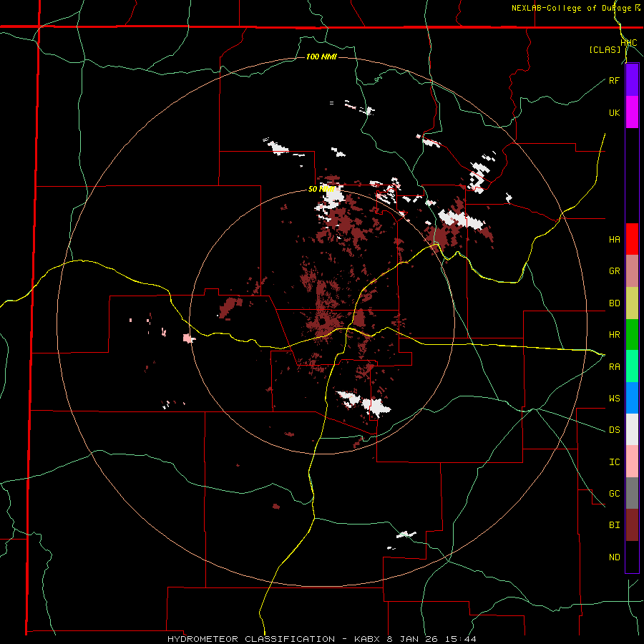
Task: Click the 'HA' legend label
Action: click(x=614, y=240)
